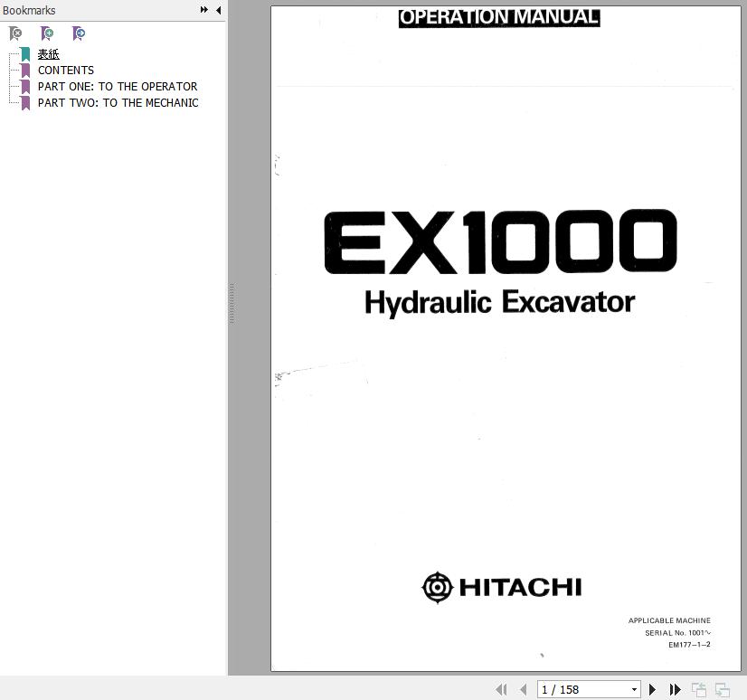The width and height of the screenshot is (747, 700).
Task: Open the PART ONE: TO THE OPERATOR bookmark
Action: [x=118, y=87]
